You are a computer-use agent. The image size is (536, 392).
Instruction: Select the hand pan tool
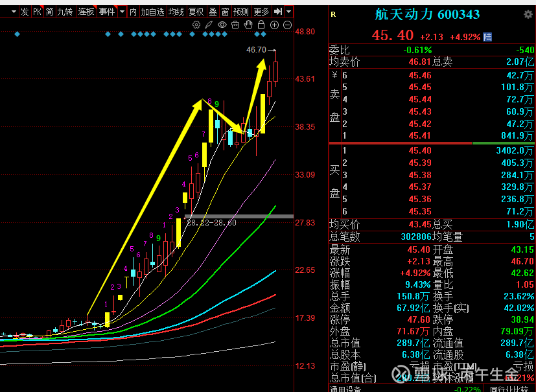[x=248, y=25]
